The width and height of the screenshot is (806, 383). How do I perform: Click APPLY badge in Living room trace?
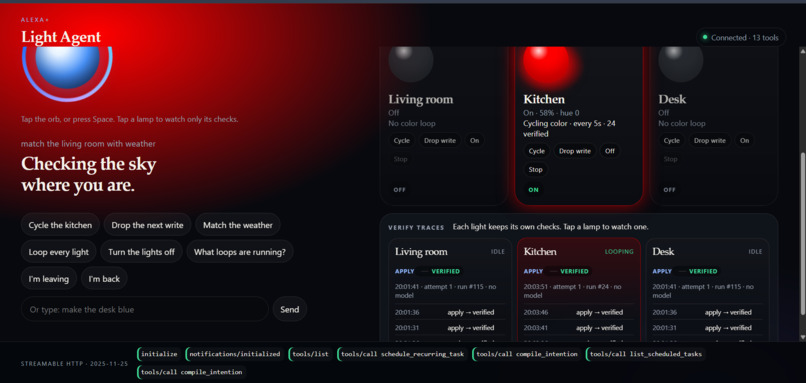[405, 271]
